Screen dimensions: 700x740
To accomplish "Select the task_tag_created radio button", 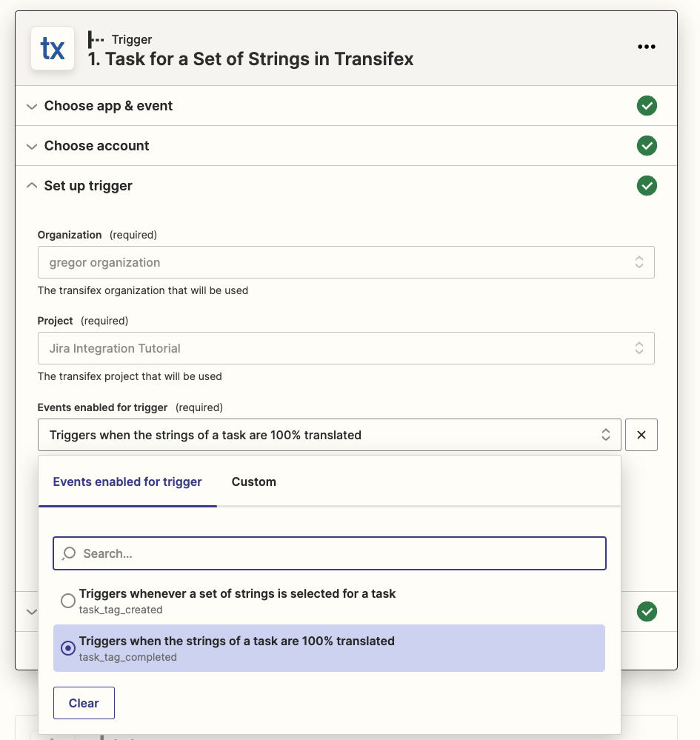I will click(68, 601).
